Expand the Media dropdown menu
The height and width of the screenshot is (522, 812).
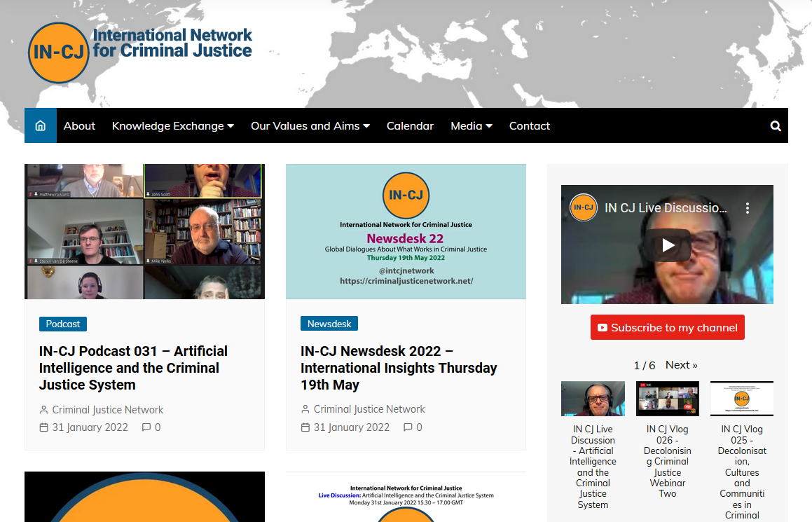[472, 126]
